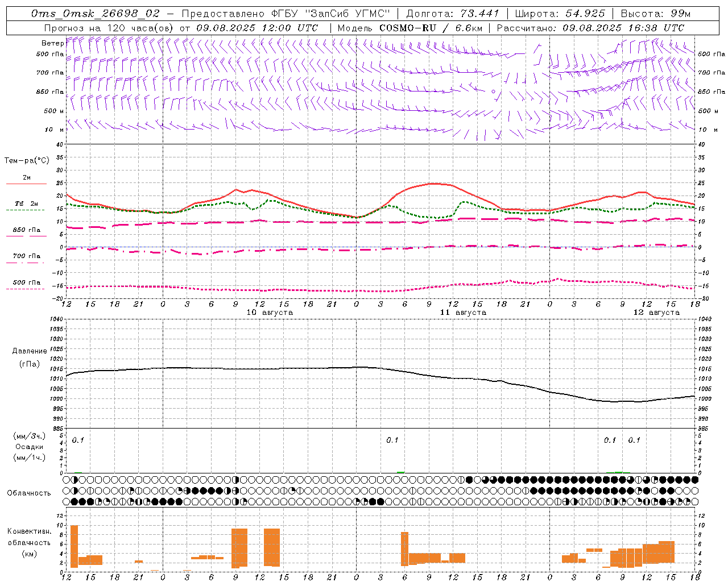Click calculation time "Рассчитано: 09.08.2025 16:38 UTC"
Image resolution: width=728 pixels, height=582 pixels.
coord(590,28)
